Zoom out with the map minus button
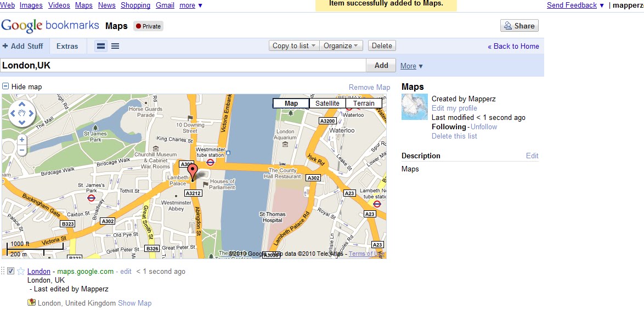Image resolution: width=644 pixels, height=310 pixels. click(x=22, y=151)
